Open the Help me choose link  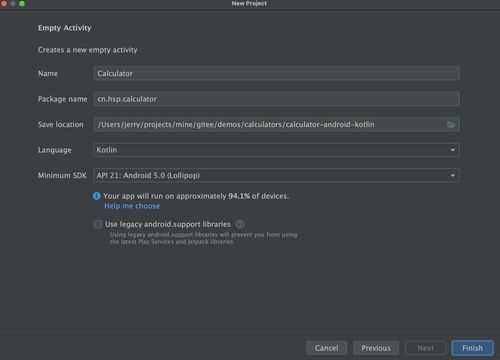pyautogui.click(x=132, y=206)
